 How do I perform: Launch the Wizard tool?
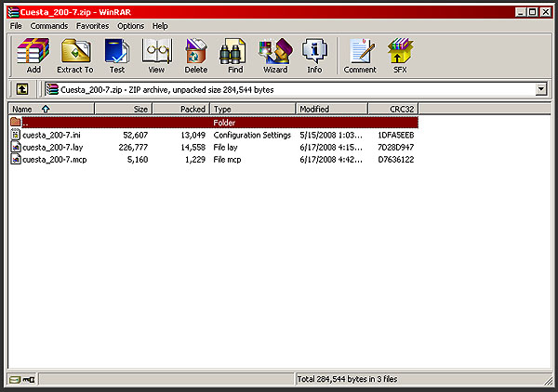click(275, 56)
